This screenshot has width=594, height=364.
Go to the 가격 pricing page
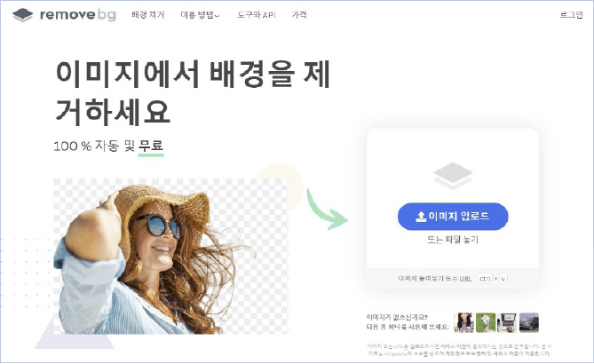click(x=299, y=15)
